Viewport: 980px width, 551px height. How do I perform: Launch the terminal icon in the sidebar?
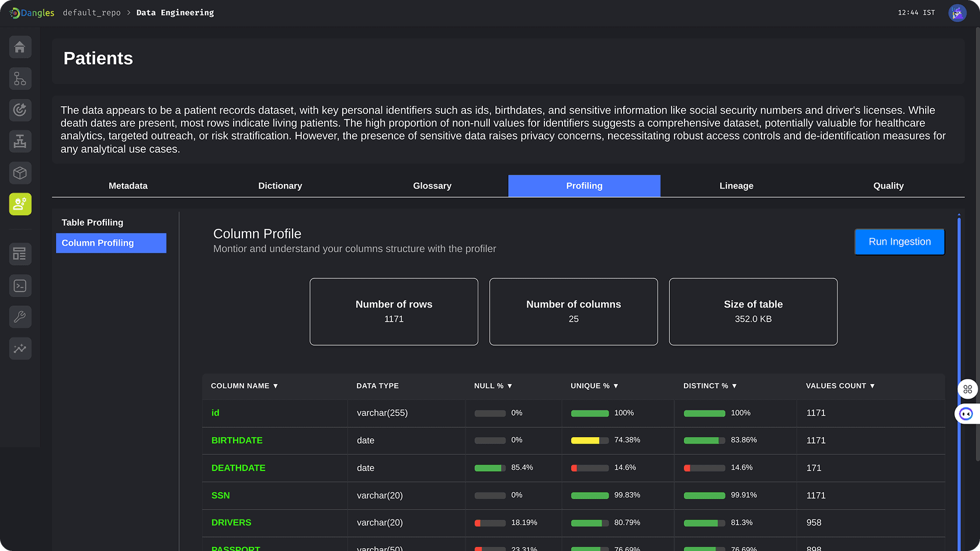[x=20, y=285]
